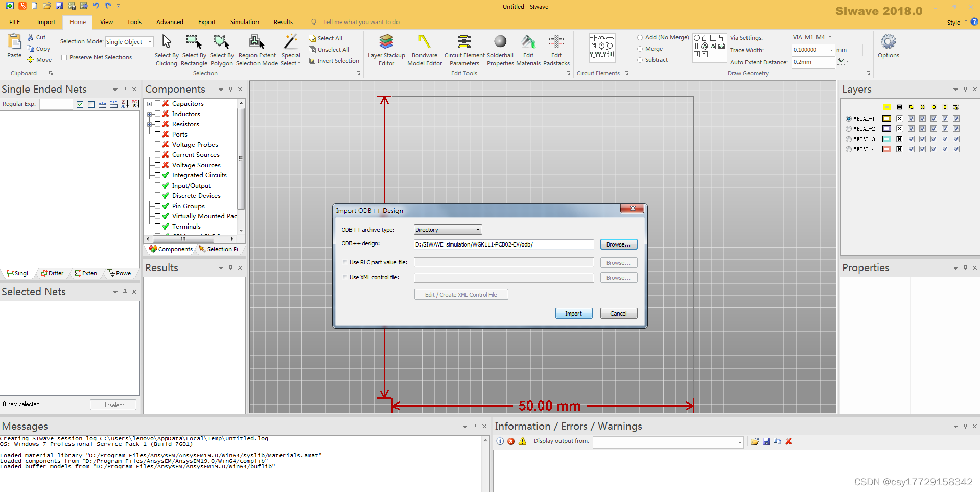Image resolution: width=980 pixels, height=492 pixels.
Task: Click the ODB++ design path field
Action: tap(504, 244)
